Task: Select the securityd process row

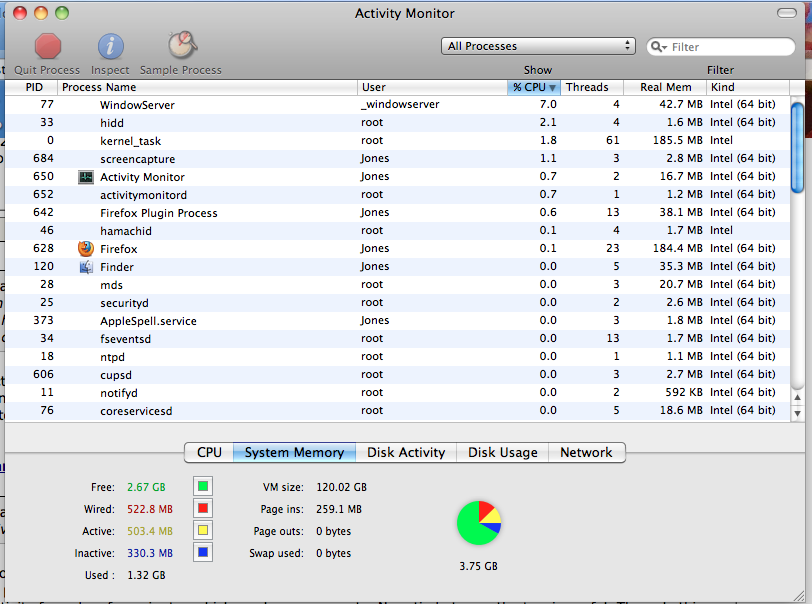Action: click(397, 303)
